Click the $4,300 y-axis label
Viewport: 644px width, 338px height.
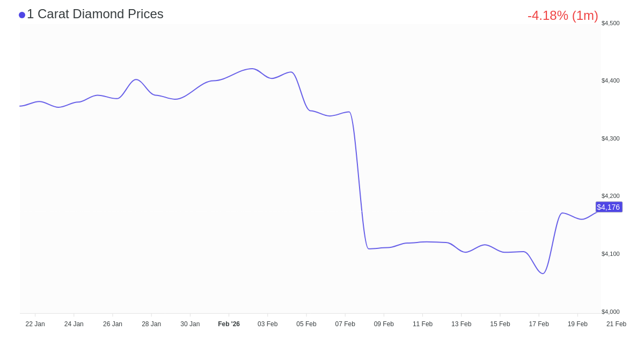coord(610,138)
